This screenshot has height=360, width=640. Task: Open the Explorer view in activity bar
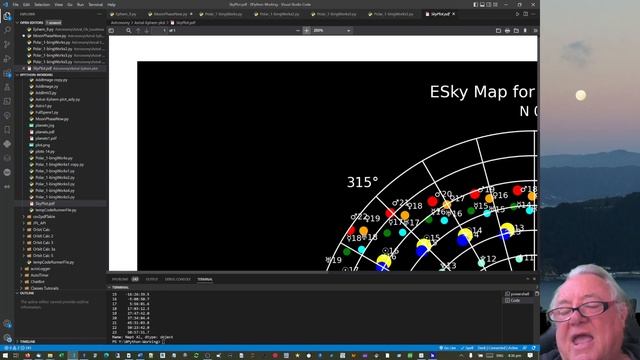[7, 17]
